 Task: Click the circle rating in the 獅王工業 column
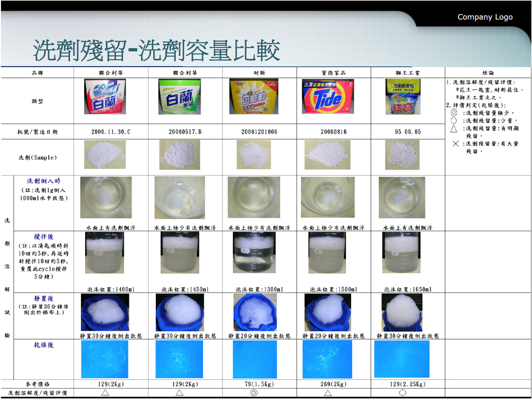(x=403, y=393)
